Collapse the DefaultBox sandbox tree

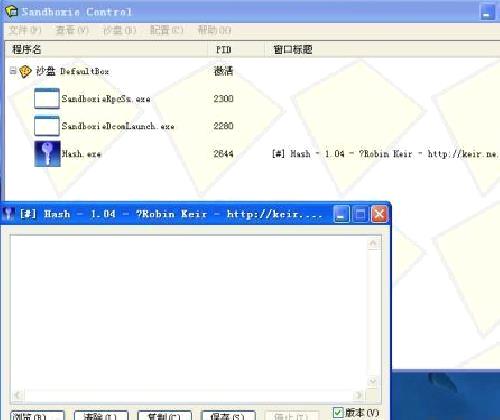[x=13, y=70]
